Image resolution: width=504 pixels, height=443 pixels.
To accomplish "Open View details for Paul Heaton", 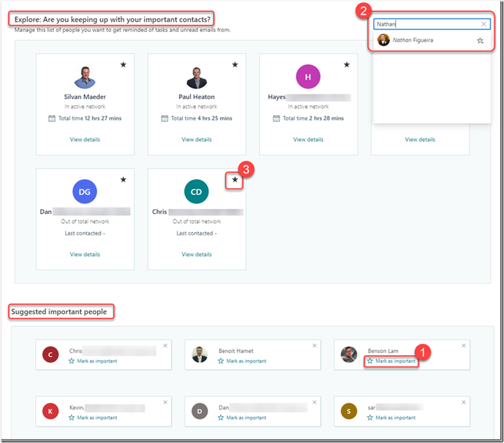I will [196, 139].
